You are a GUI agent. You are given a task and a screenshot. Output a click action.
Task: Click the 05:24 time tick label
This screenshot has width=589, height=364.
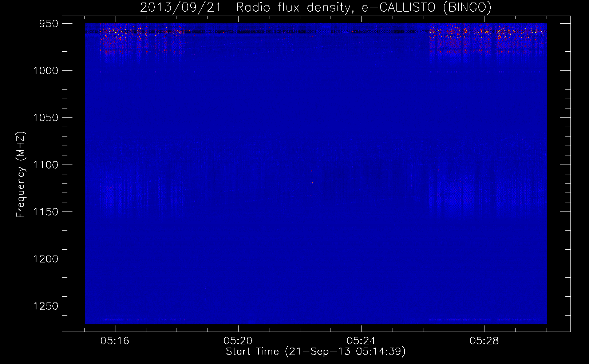coord(361,341)
